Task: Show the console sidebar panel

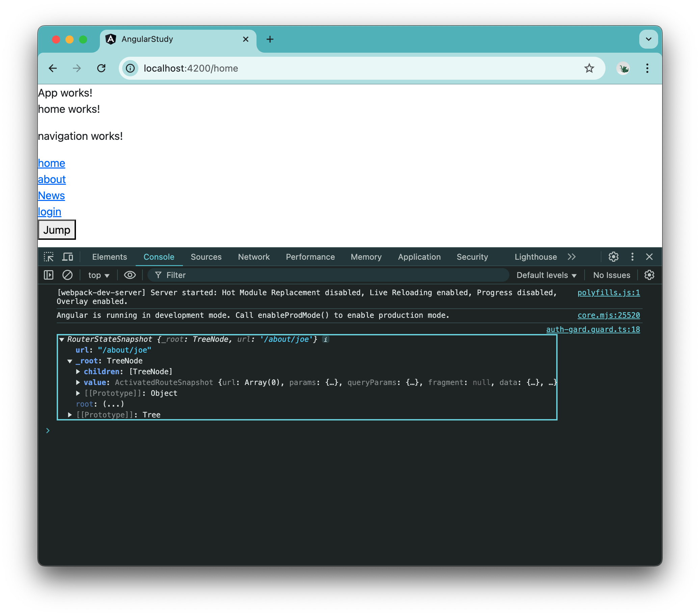Action: coord(49,275)
